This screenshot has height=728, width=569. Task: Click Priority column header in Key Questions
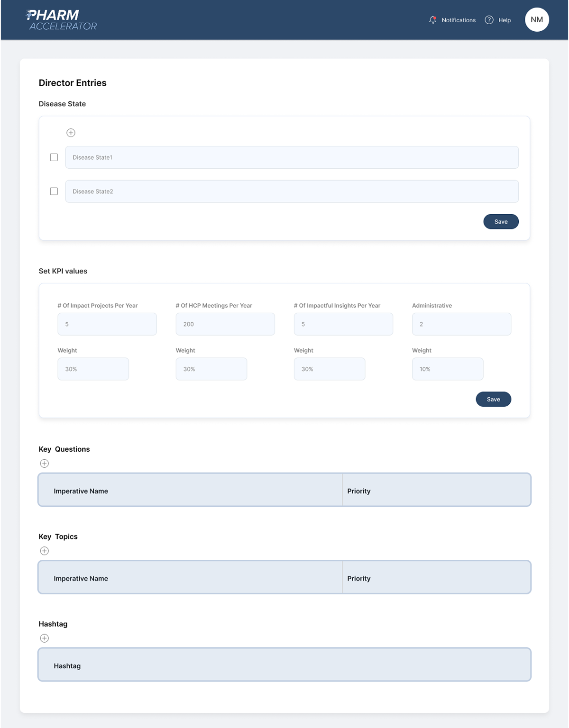[x=359, y=491]
